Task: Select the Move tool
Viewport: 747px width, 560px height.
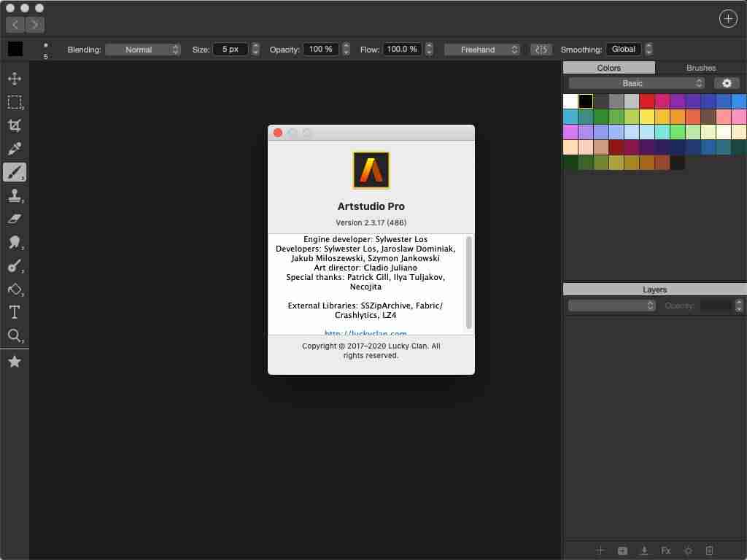Action: pyautogui.click(x=15, y=79)
